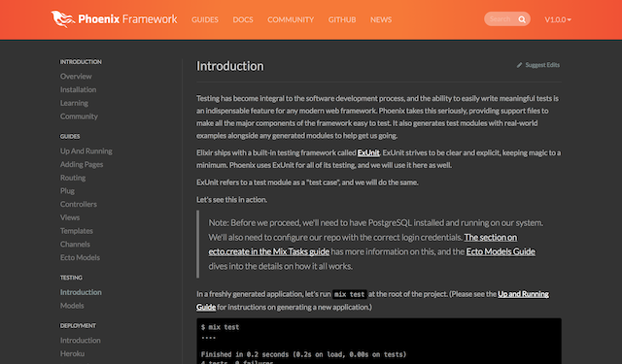Screen dimensions: 622x364
Task: Go to Routing guide
Action: coord(73,178)
